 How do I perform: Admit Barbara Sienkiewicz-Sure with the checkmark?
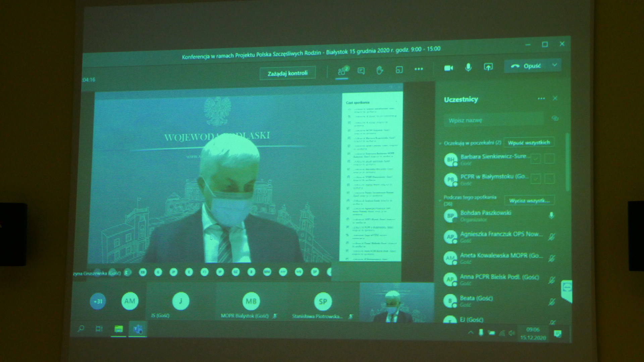coord(535,159)
